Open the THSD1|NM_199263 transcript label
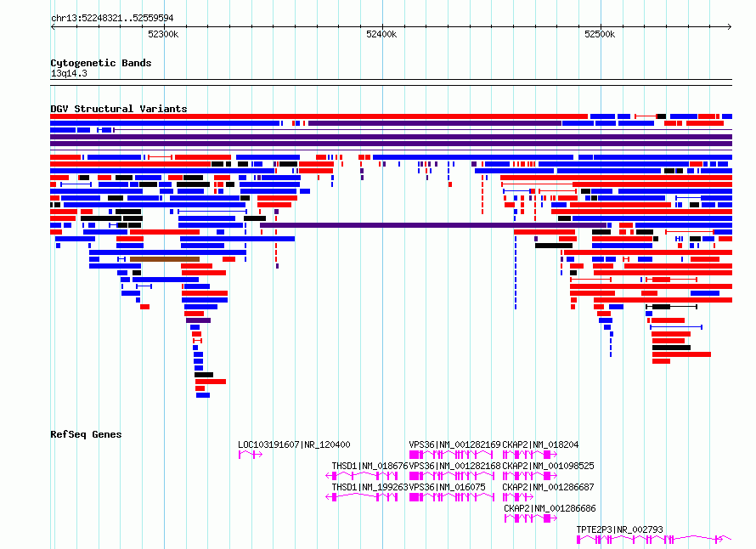Viewport: 756px width, 549px height. point(370,487)
